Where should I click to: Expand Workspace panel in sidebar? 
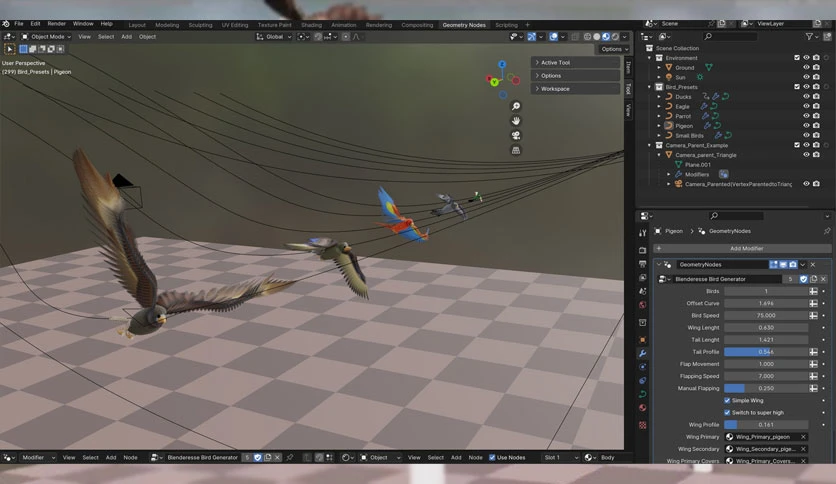(575, 89)
